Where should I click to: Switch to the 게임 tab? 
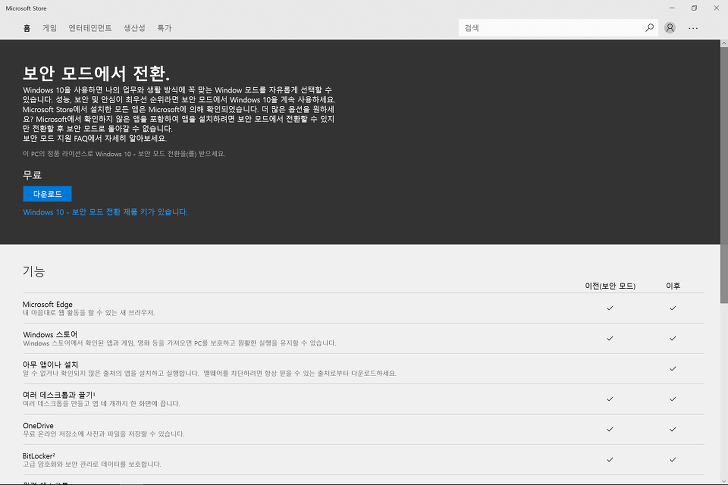pyautogui.click(x=50, y=28)
